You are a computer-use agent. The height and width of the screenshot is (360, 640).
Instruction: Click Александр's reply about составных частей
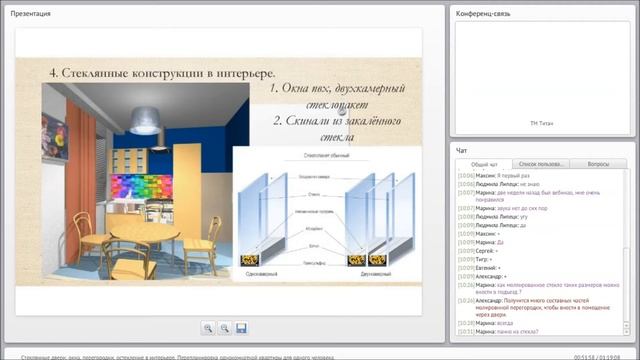534,308
